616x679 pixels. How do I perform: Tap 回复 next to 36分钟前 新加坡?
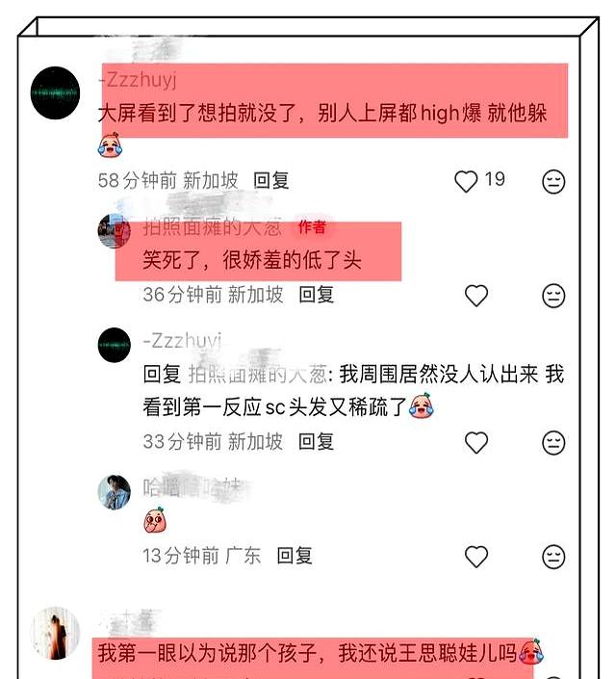point(317,295)
